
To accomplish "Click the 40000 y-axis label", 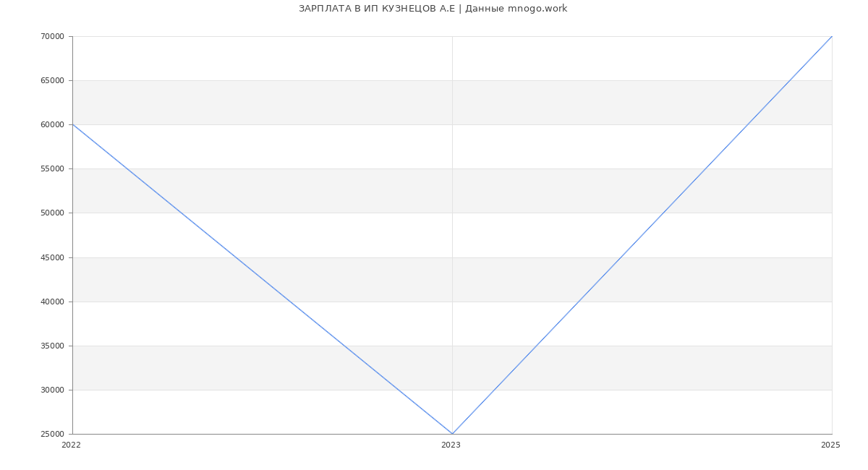I will [x=52, y=302].
